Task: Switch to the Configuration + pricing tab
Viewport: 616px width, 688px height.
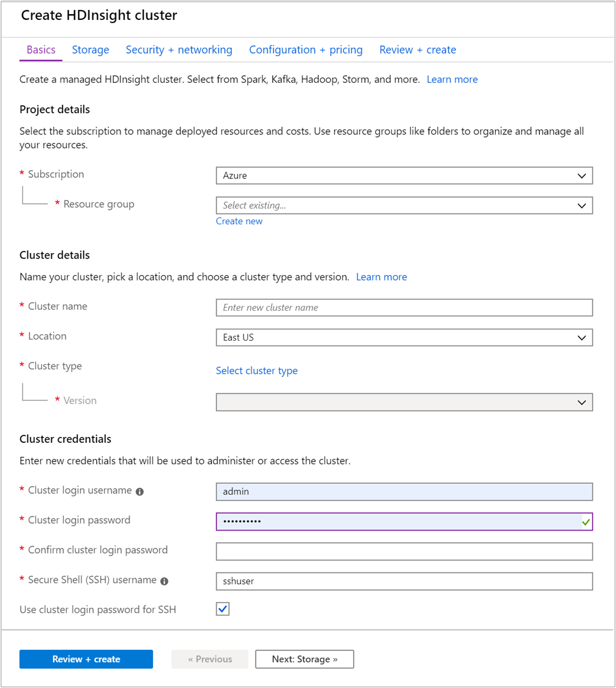Action: [306, 49]
